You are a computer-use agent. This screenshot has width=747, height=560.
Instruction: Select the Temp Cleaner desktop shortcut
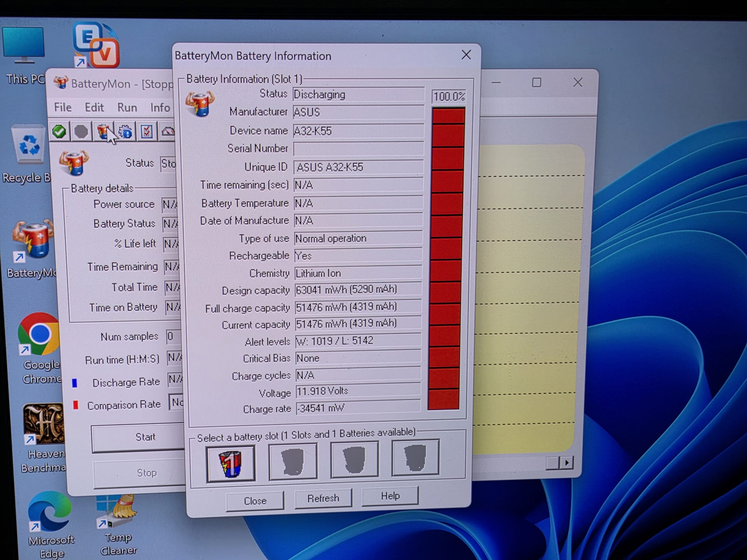[117, 525]
